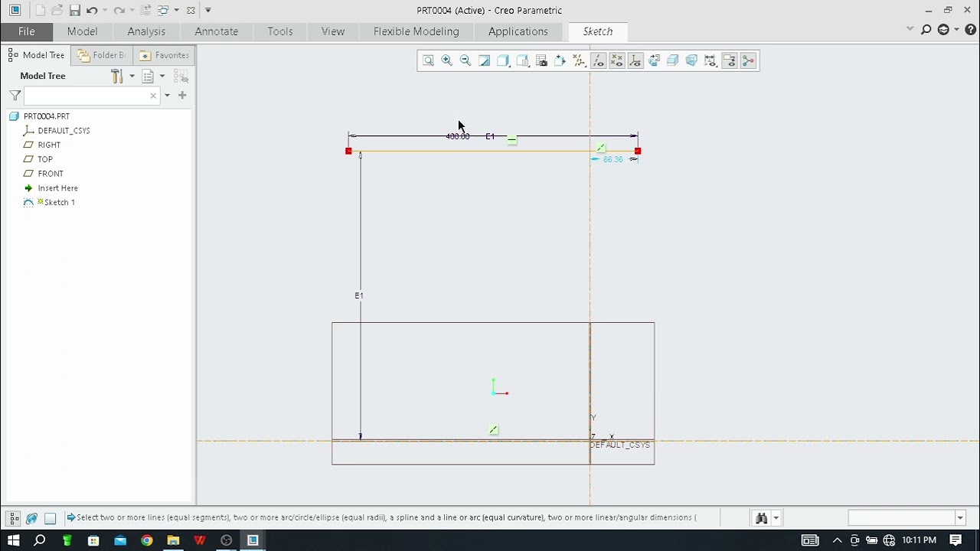Open the Sketcher Display Filters icon

[710, 60]
